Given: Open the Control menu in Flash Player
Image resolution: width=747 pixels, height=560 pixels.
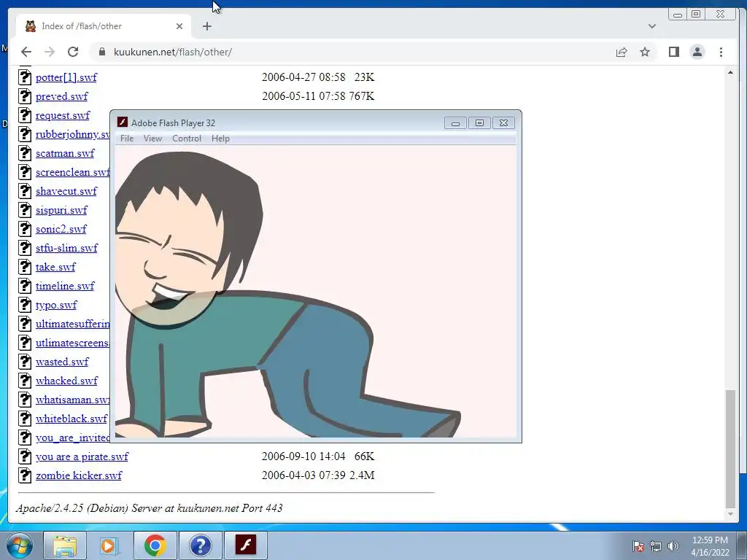Looking at the screenshot, I should [186, 139].
